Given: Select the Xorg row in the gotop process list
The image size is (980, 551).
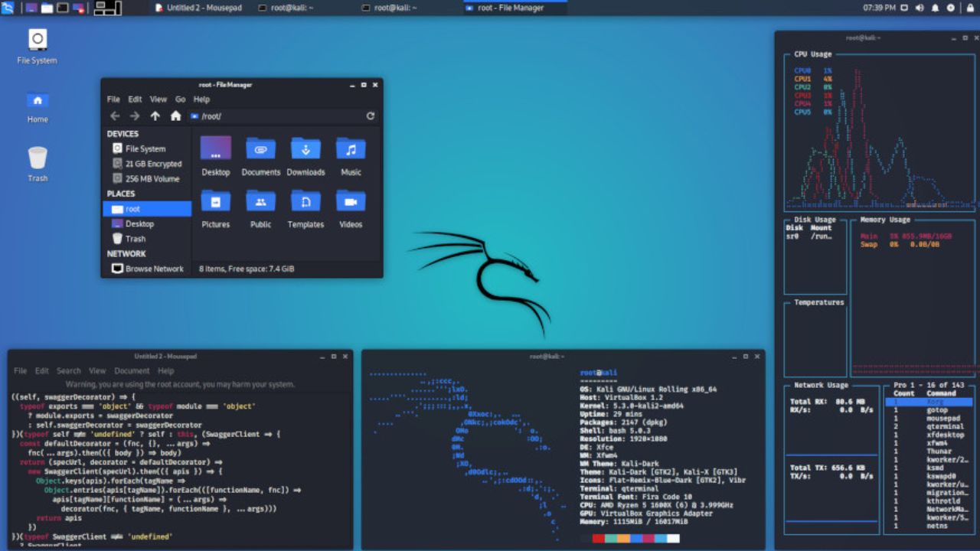Looking at the screenshot, I should click(x=929, y=402).
